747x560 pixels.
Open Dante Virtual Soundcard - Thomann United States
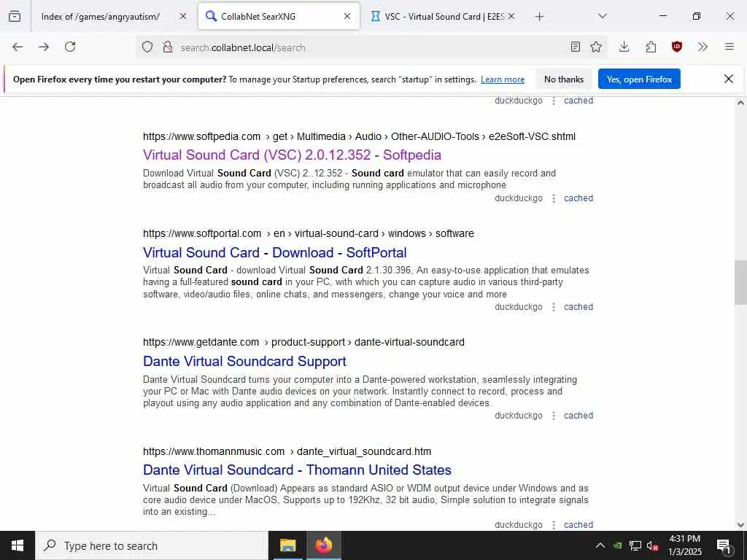coord(298,470)
